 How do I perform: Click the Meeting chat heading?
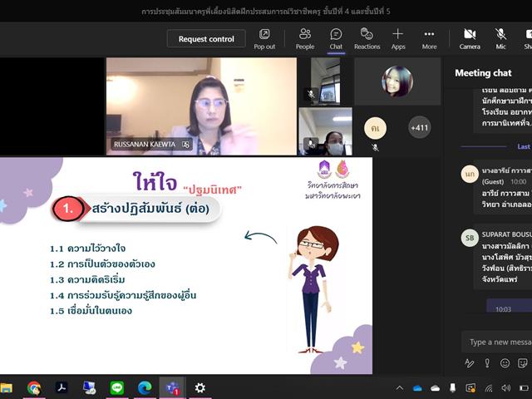[x=483, y=73]
